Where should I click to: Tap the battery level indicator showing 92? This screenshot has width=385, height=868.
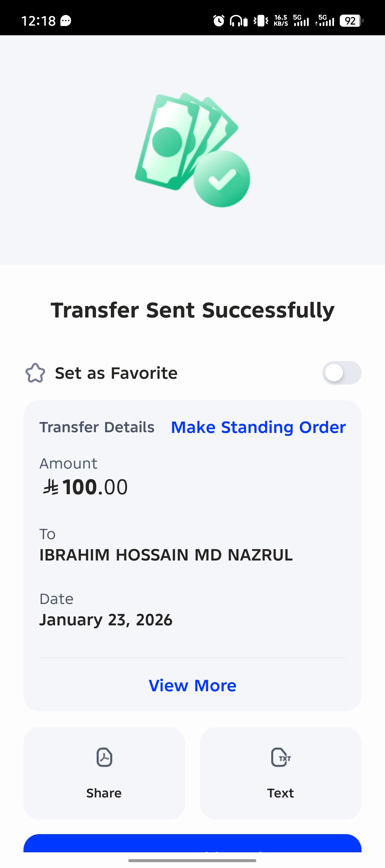point(351,21)
